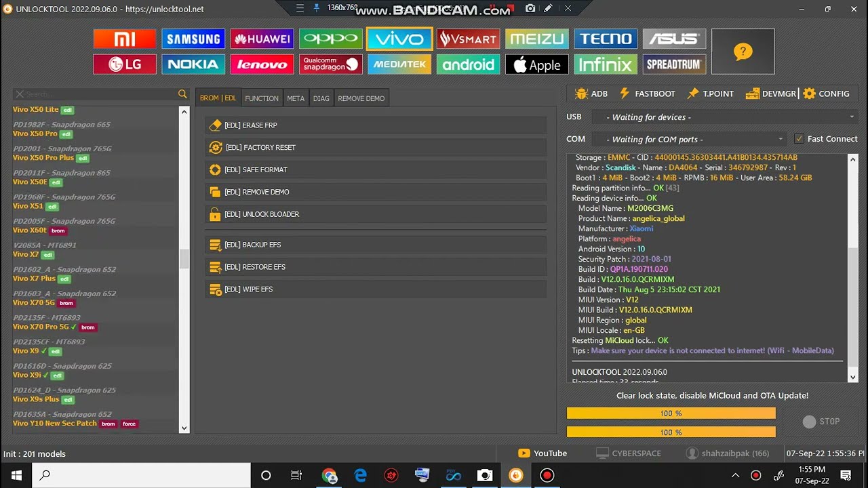Click [EDL] UNLOCK BLOADER
Screen dimensions: 868x488
point(376,214)
